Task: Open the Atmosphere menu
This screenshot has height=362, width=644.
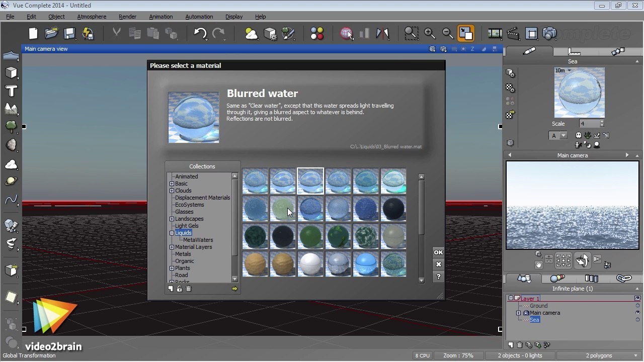Action: pos(92,17)
